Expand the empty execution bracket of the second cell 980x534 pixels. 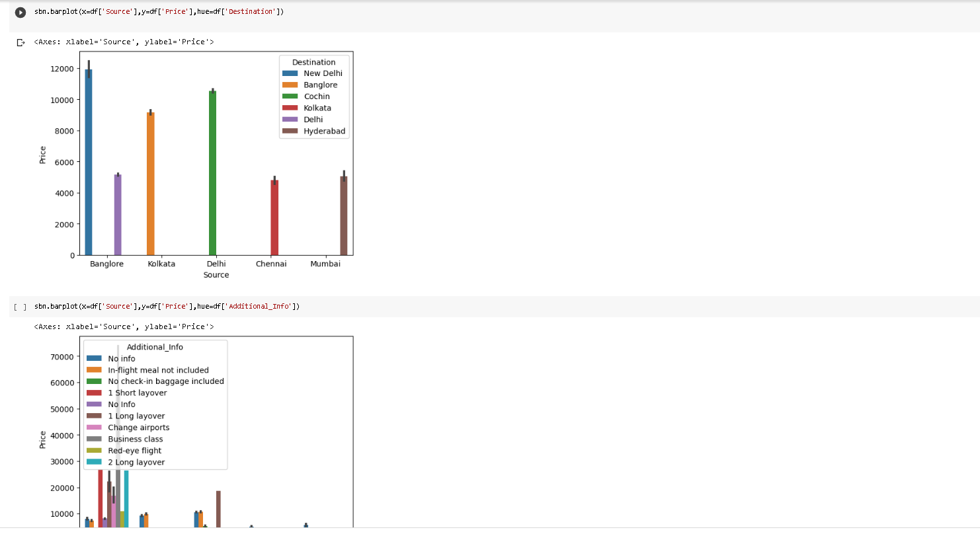click(x=20, y=306)
